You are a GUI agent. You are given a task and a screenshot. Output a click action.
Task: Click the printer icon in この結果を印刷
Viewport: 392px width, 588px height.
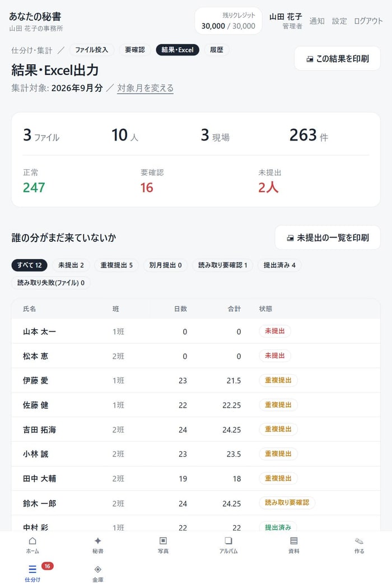click(x=310, y=59)
